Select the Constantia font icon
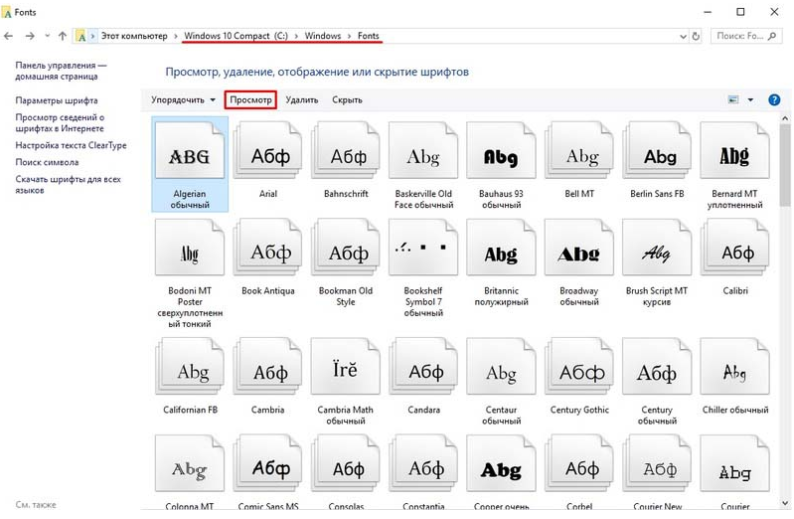The image size is (794, 519). click(x=423, y=463)
